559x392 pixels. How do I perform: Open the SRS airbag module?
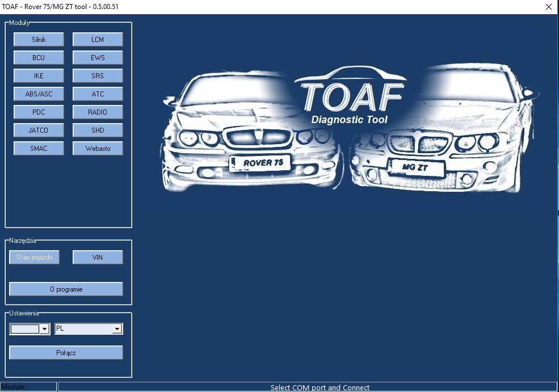pyautogui.click(x=98, y=76)
